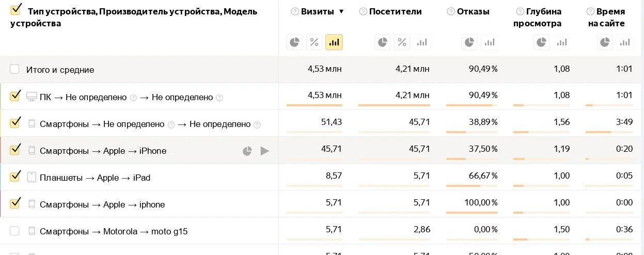Check the Итого и средние checkbox
This screenshot has width=644, height=255.
click(14, 69)
